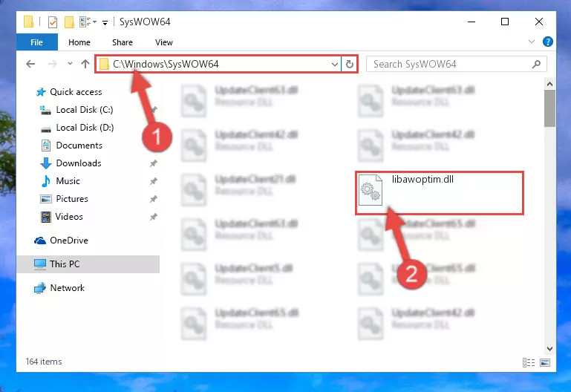Refresh the SysWOW64 folder
Screen dimensions: 571x392
click(350, 65)
